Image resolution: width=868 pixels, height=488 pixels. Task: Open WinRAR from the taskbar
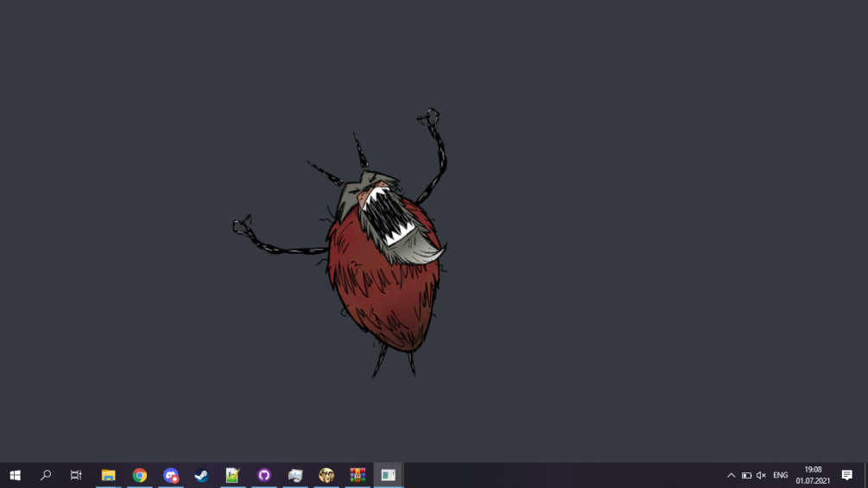(x=358, y=475)
